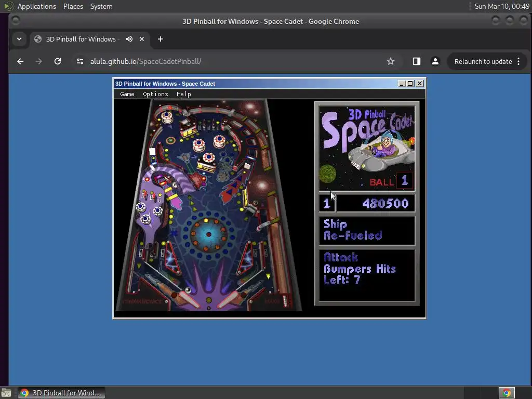This screenshot has height=399, width=532.
Task: Click the Space Cadet logo image
Action: pos(367,148)
